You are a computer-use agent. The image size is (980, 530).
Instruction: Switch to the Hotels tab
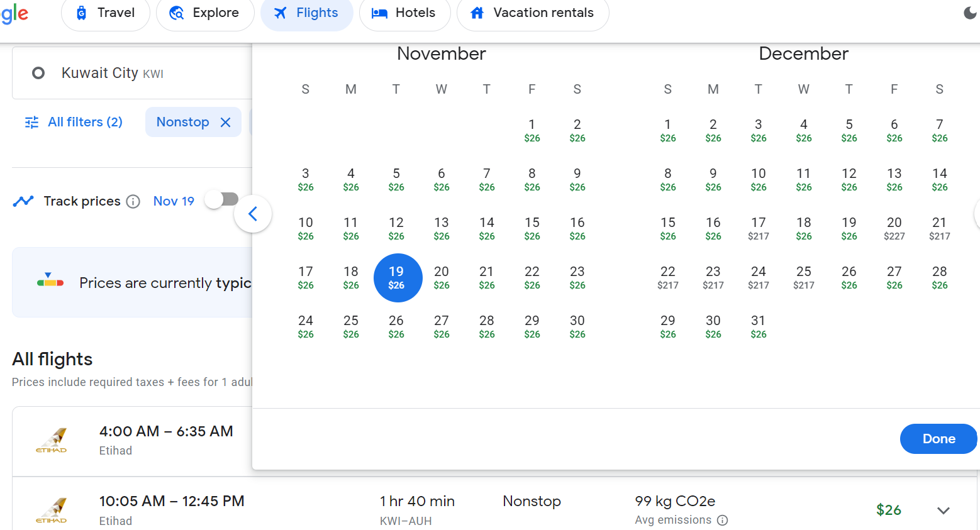point(404,13)
